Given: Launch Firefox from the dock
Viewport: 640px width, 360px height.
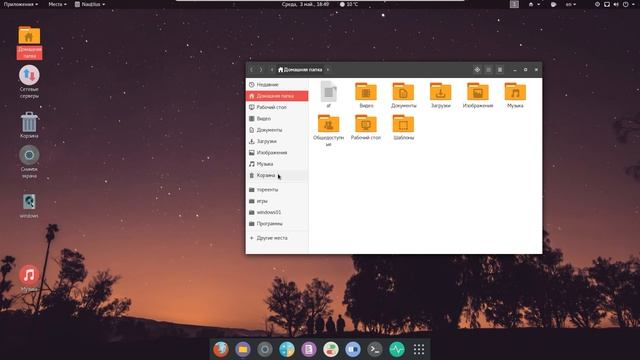Looking at the screenshot, I should (x=221, y=349).
